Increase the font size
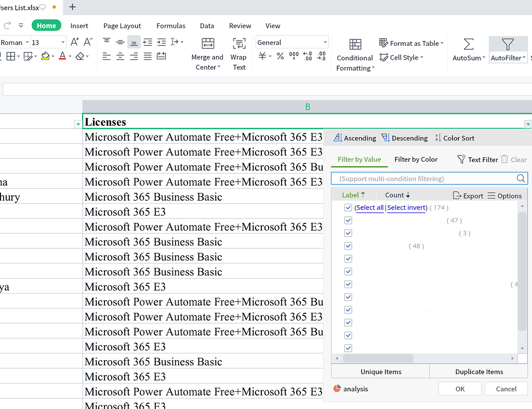 pyautogui.click(x=75, y=42)
